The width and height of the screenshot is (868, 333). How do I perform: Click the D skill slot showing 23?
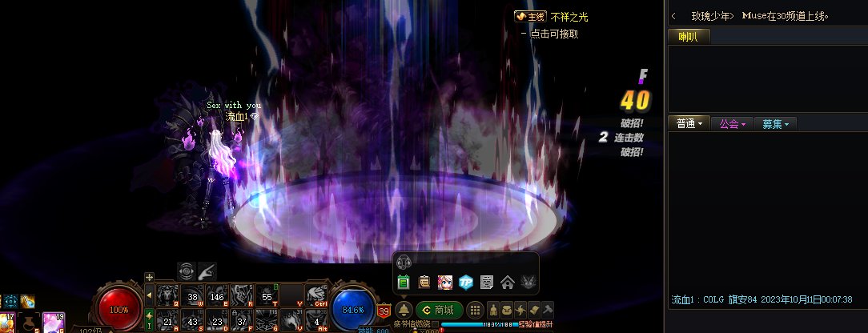(217, 319)
